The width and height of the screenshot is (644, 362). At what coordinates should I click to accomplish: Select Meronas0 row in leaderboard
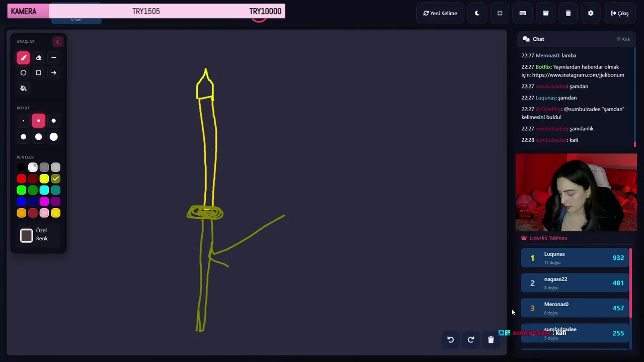click(x=575, y=308)
